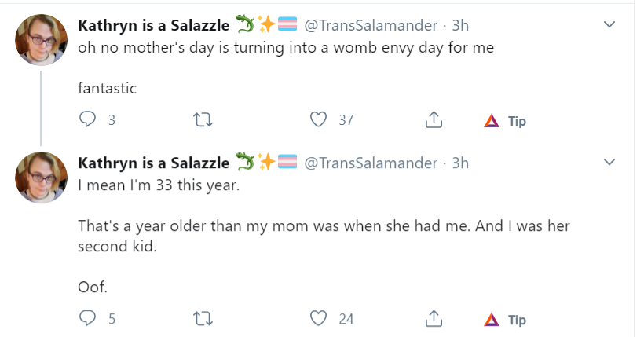The width and height of the screenshot is (644, 337).
Task: Retweet the 'I'm 33 this year' tweet
Action: click(203, 318)
